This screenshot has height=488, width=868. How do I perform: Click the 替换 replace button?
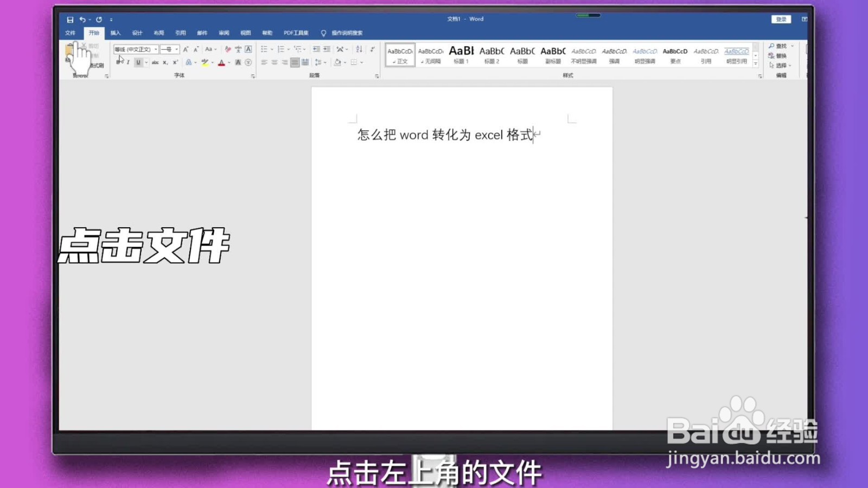click(777, 56)
